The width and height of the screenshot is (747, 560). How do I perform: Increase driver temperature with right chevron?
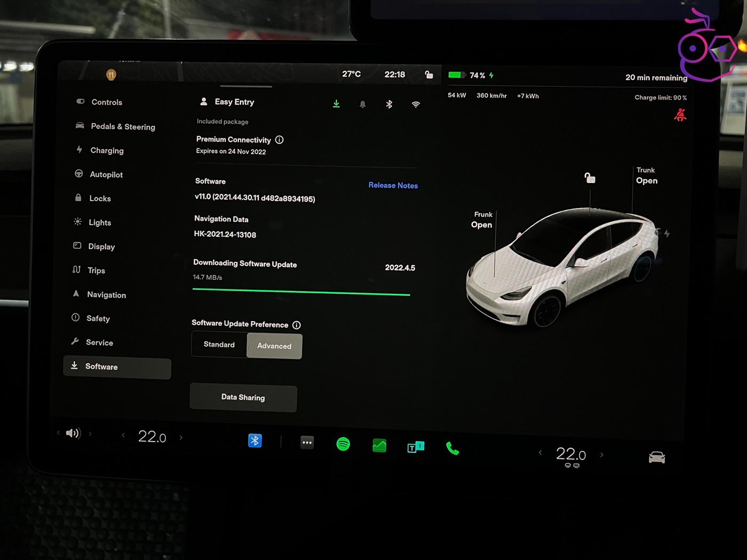(181, 438)
